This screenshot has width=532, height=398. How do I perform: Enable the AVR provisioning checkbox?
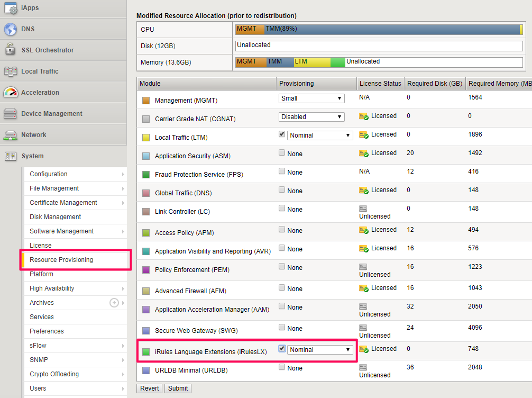pos(282,248)
